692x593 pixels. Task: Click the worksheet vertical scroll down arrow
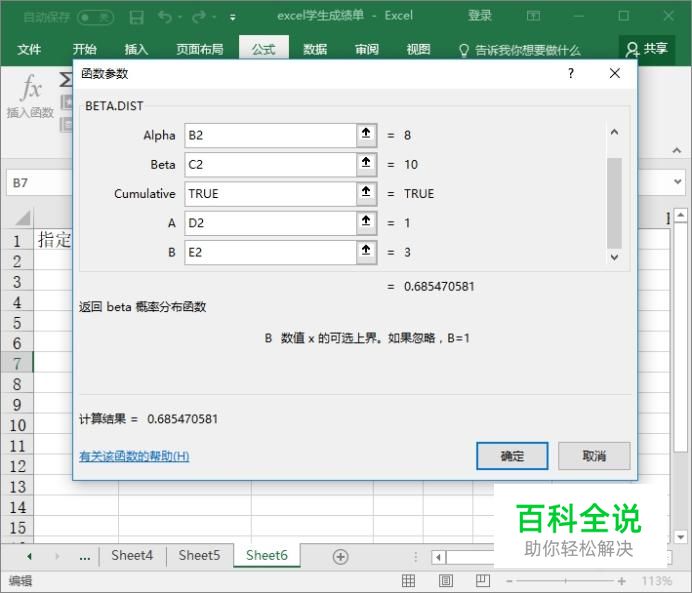680,537
